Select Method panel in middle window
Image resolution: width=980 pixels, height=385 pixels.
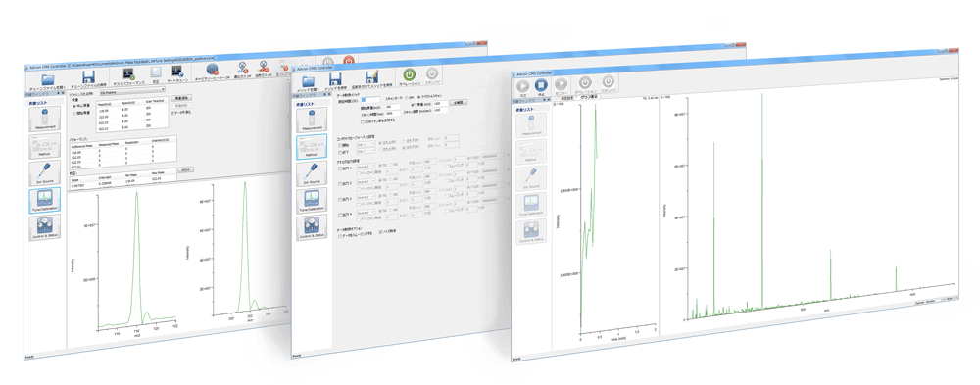[312, 147]
